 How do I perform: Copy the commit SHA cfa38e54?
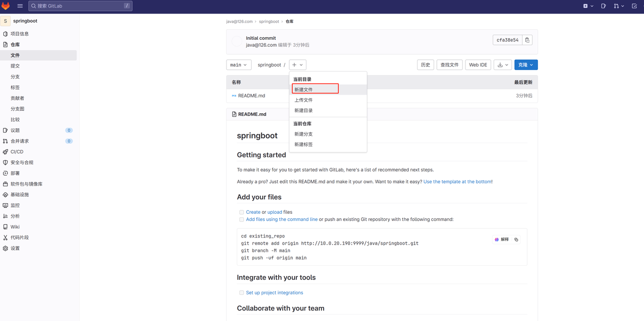(x=527, y=40)
